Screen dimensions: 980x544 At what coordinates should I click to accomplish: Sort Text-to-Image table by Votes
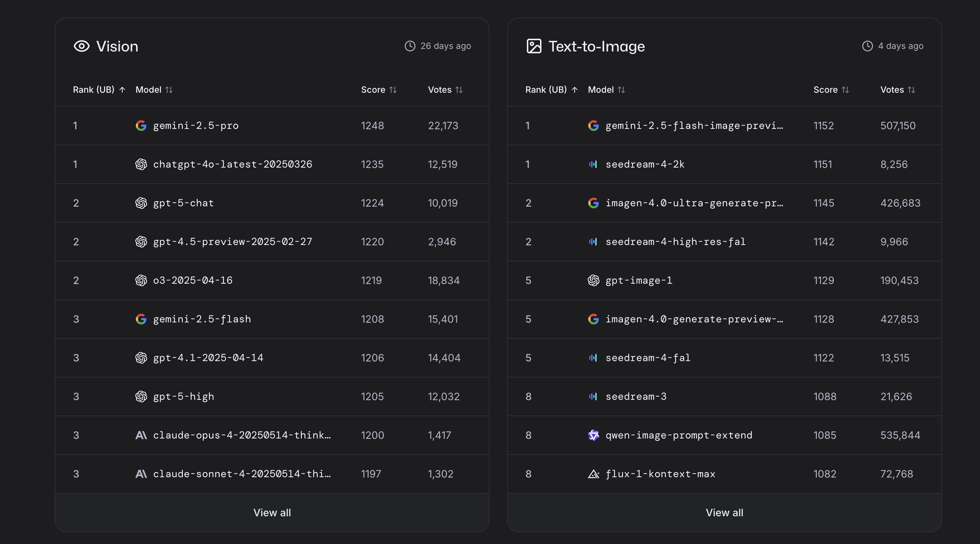(x=898, y=90)
